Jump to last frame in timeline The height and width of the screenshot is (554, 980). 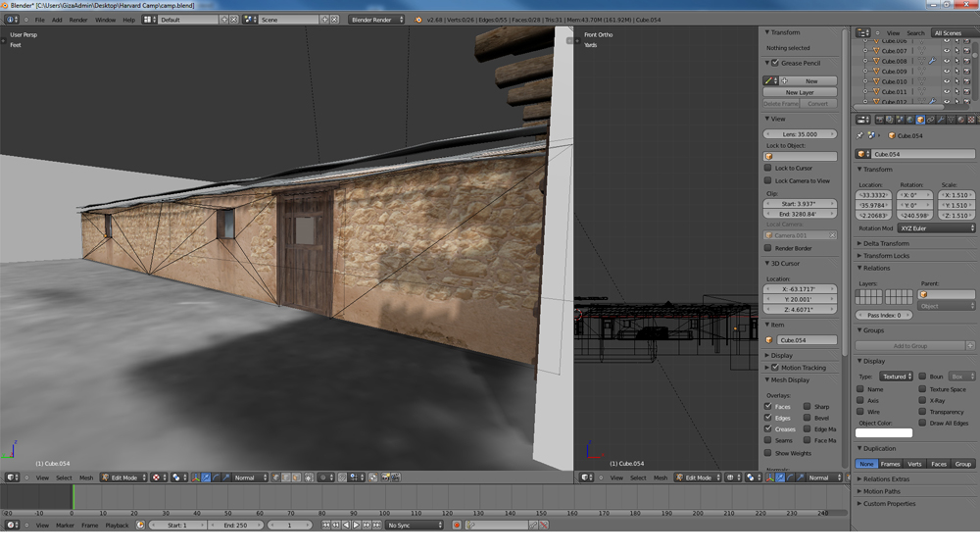(377, 526)
